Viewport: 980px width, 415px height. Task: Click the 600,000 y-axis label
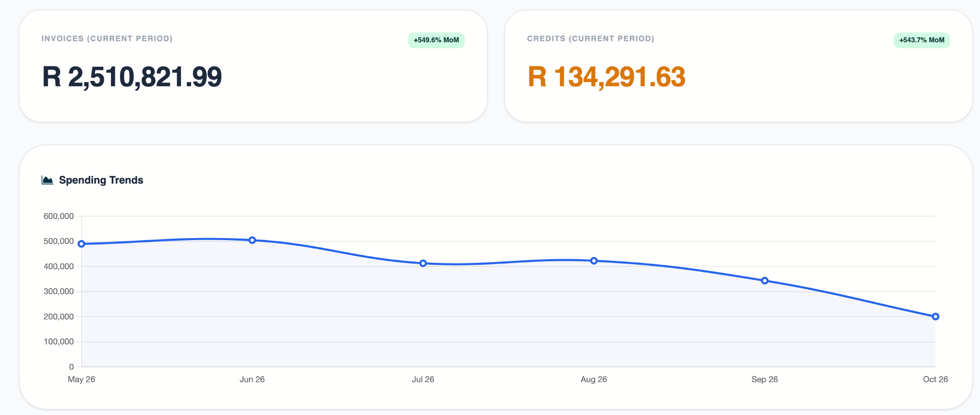pos(58,216)
